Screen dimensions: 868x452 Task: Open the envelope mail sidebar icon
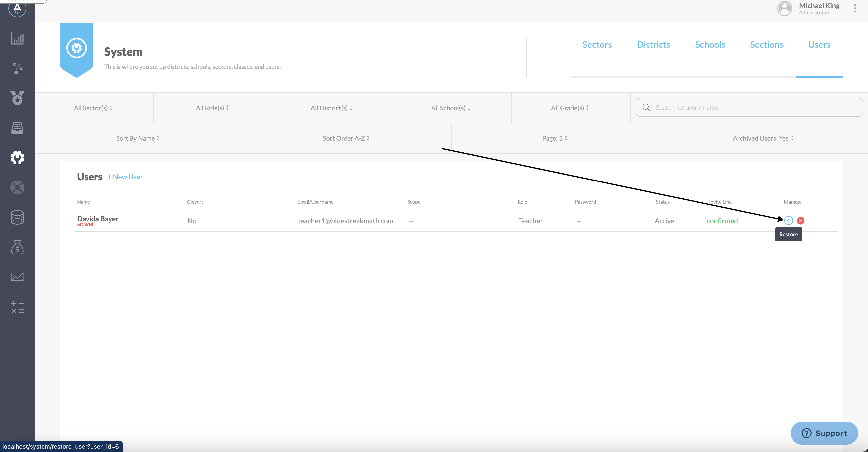[x=17, y=277]
